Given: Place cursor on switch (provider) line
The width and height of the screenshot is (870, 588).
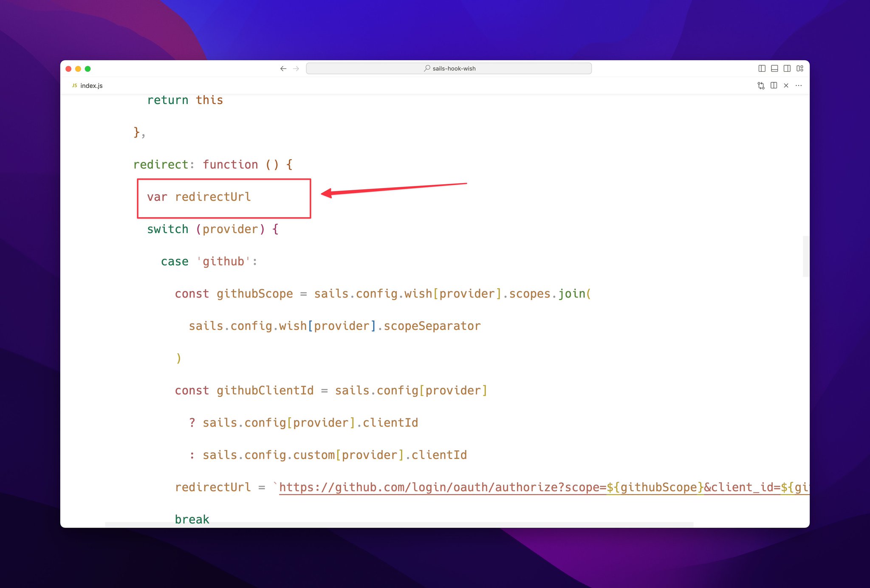Looking at the screenshot, I should pos(212,229).
